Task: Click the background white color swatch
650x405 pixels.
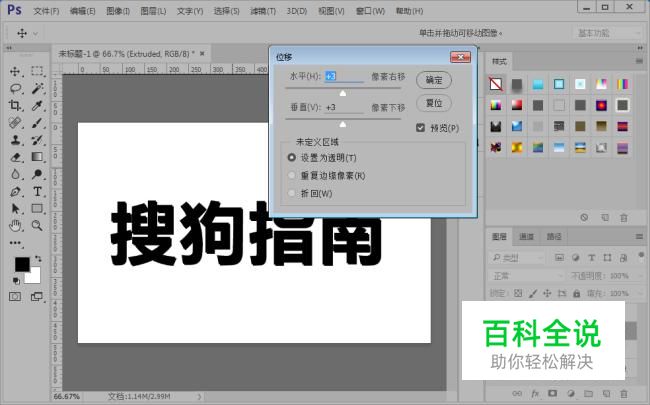Action: pos(34,277)
